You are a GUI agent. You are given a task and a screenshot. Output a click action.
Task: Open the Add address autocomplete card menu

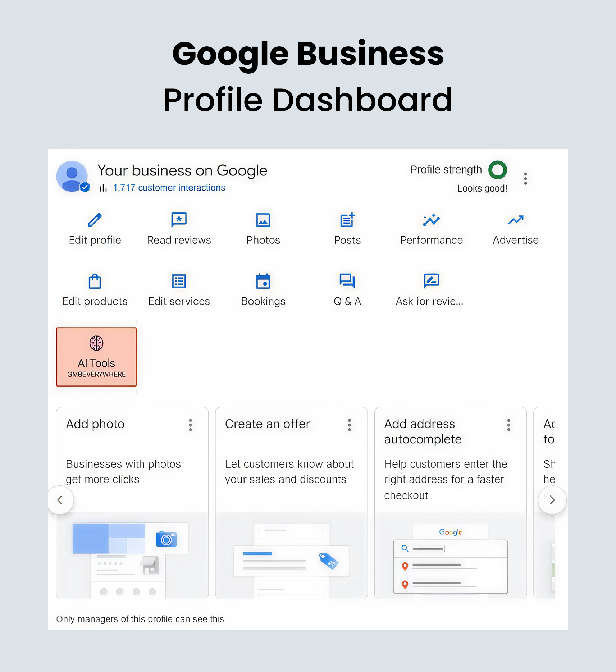[x=508, y=425]
